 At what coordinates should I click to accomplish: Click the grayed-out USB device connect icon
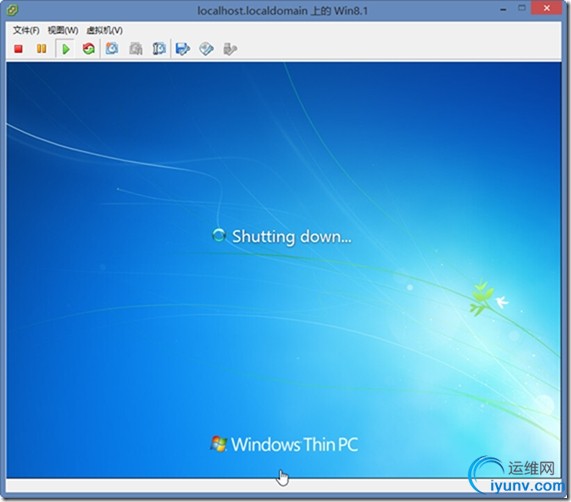coord(230,49)
